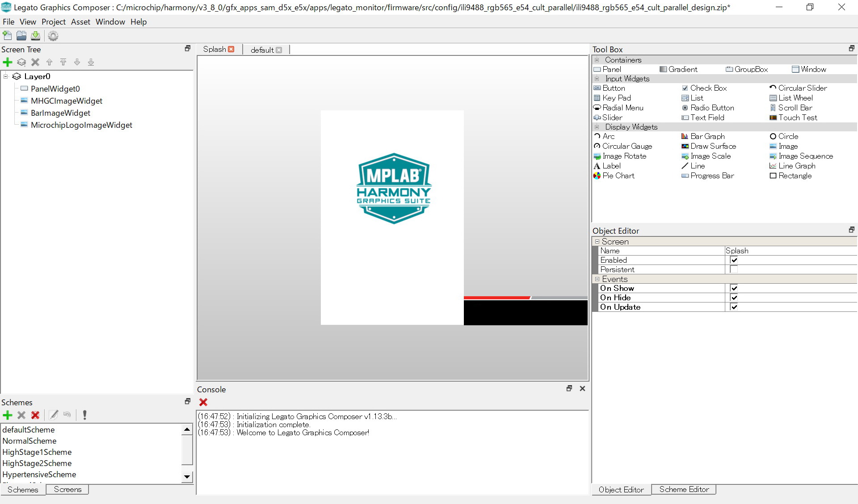Click the Screen Tree layer icon button
This screenshot has height=504, width=858.
click(21, 62)
